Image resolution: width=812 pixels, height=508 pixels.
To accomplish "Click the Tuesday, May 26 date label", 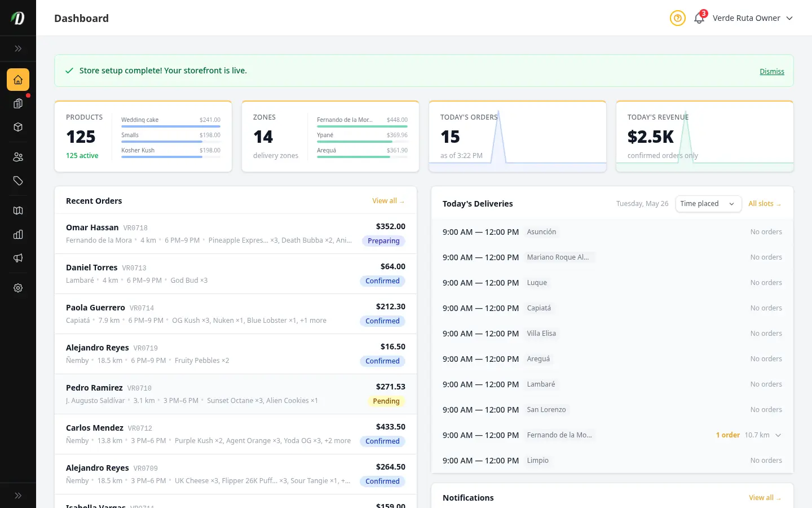I will [642, 204].
